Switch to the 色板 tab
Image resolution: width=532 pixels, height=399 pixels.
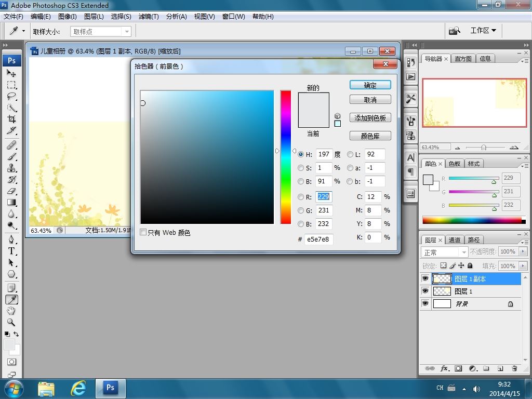click(454, 164)
